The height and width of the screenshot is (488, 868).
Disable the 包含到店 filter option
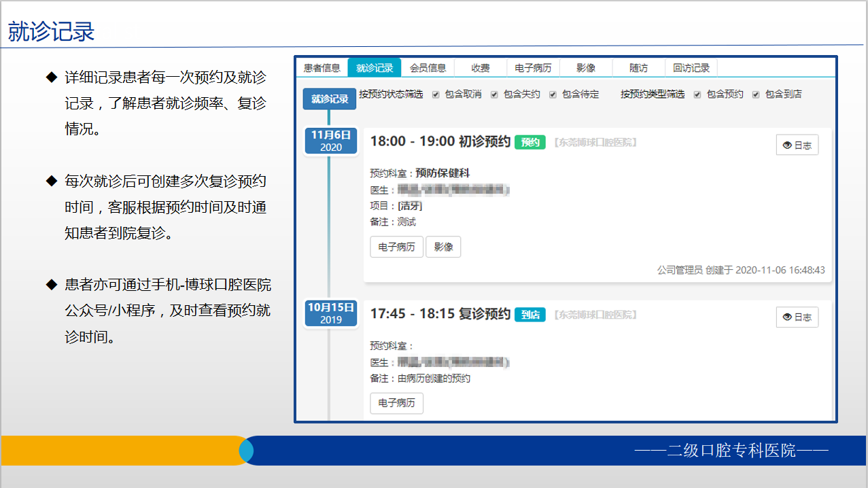point(756,94)
